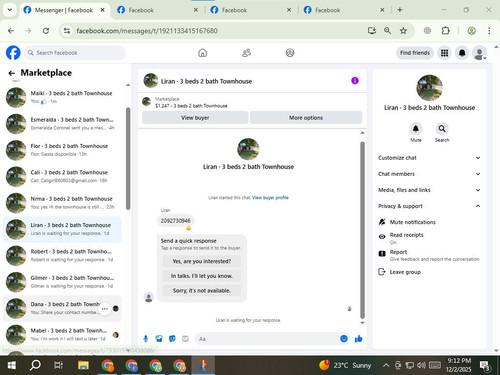Open Flor townhouse conversation
500x375 pixels.
[62, 150]
